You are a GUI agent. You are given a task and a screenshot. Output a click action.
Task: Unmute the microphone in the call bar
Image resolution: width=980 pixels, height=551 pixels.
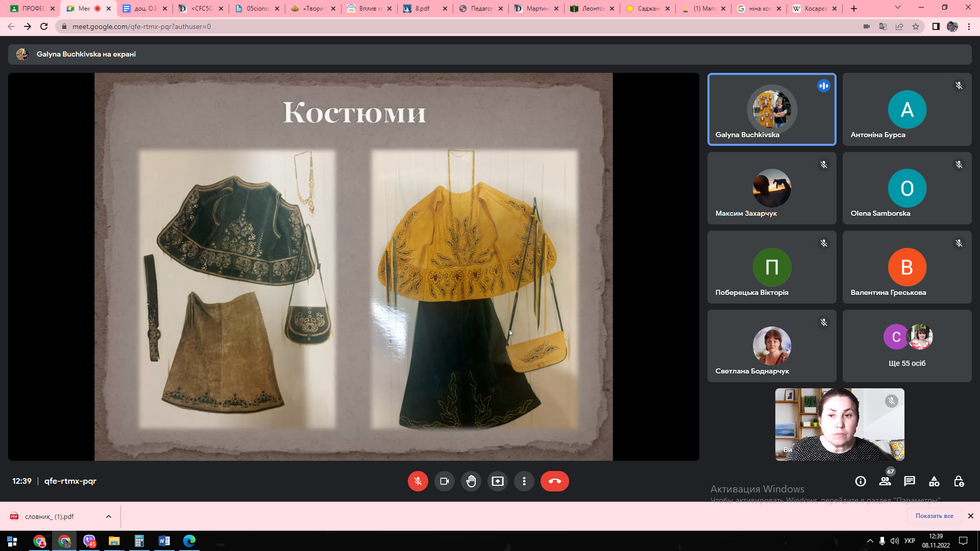[417, 481]
